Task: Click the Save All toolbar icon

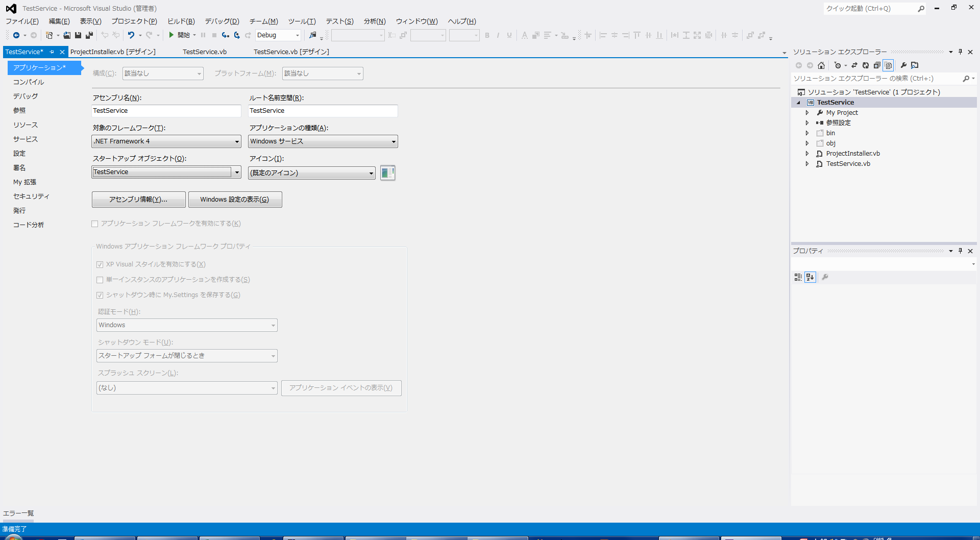Action: (x=89, y=35)
